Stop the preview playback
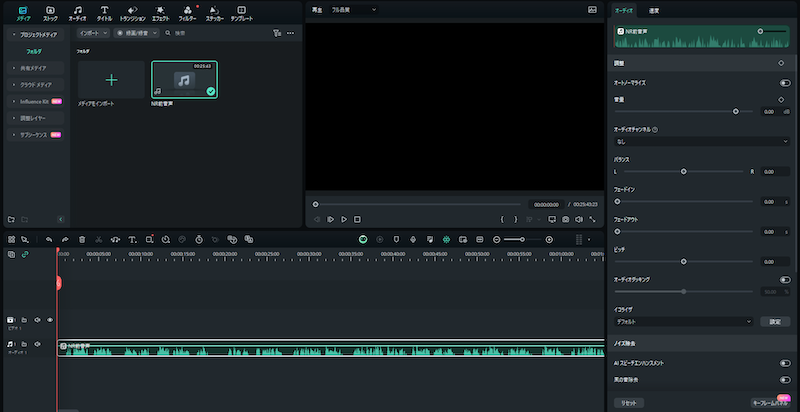 coord(357,219)
